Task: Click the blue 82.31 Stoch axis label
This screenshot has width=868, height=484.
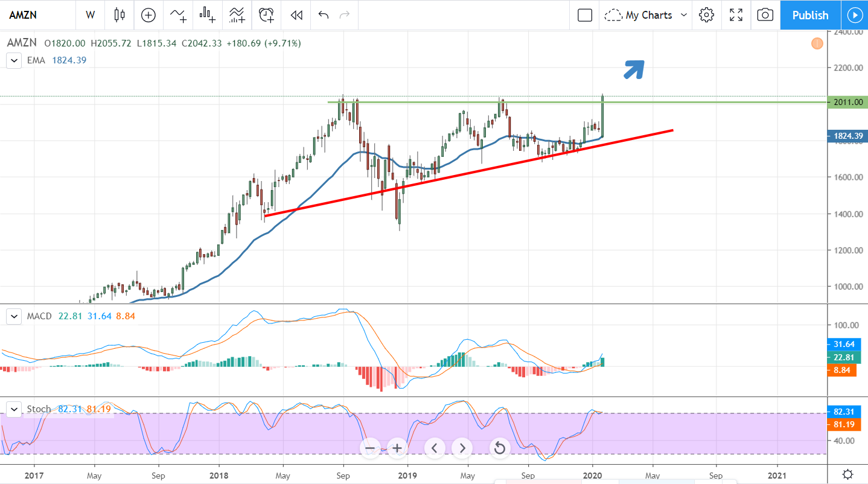Action: click(843, 412)
